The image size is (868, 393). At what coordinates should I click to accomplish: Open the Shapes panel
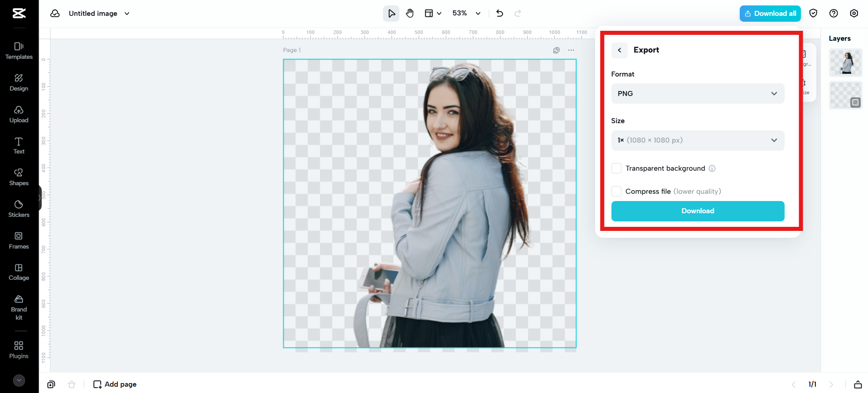click(19, 177)
